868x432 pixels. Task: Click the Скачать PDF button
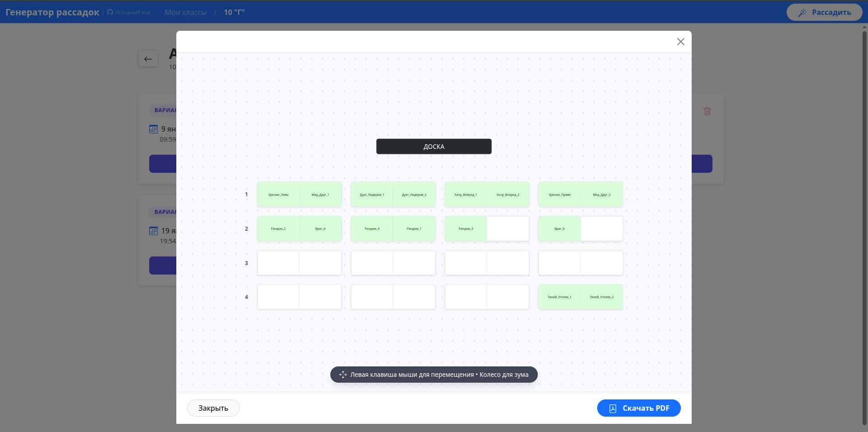coord(638,408)
